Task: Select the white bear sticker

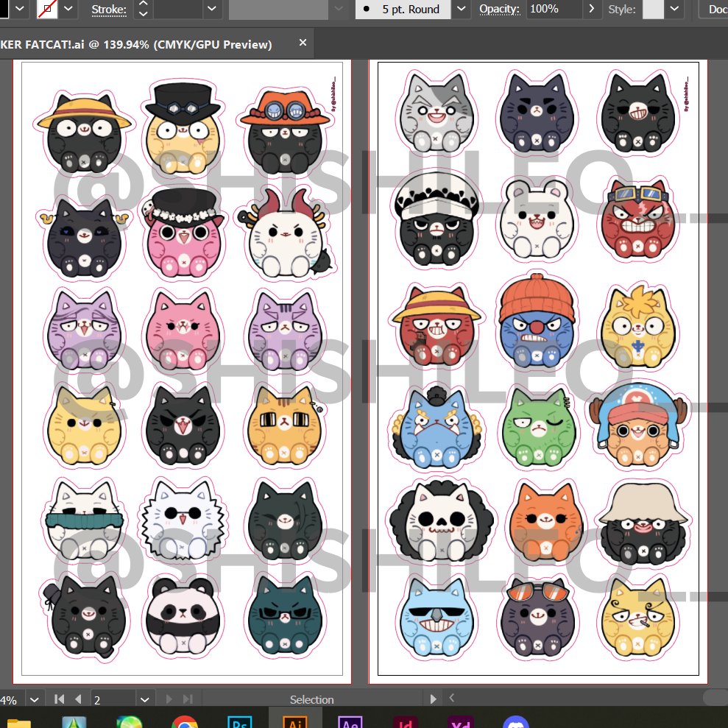Action: 537,219
